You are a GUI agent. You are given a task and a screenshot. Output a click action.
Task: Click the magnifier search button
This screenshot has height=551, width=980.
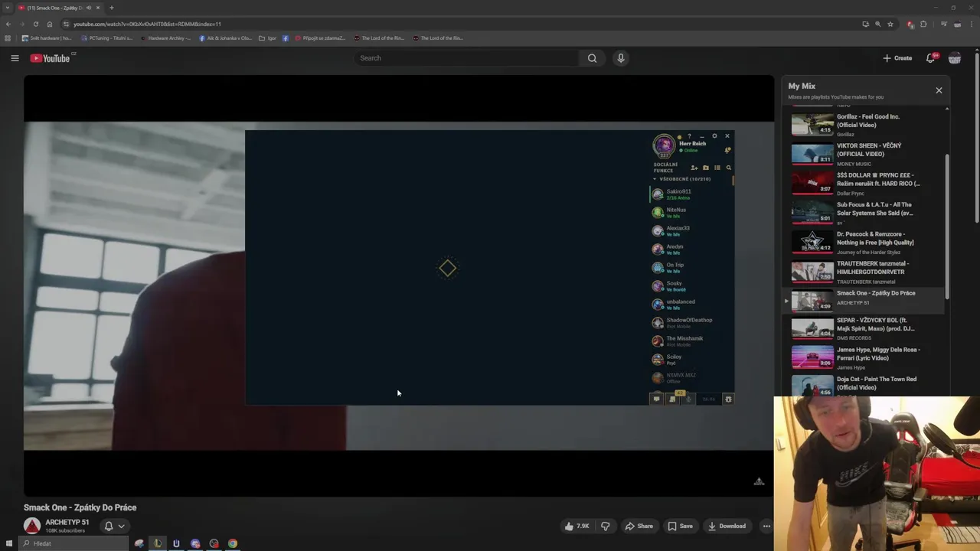coord(592,58)
